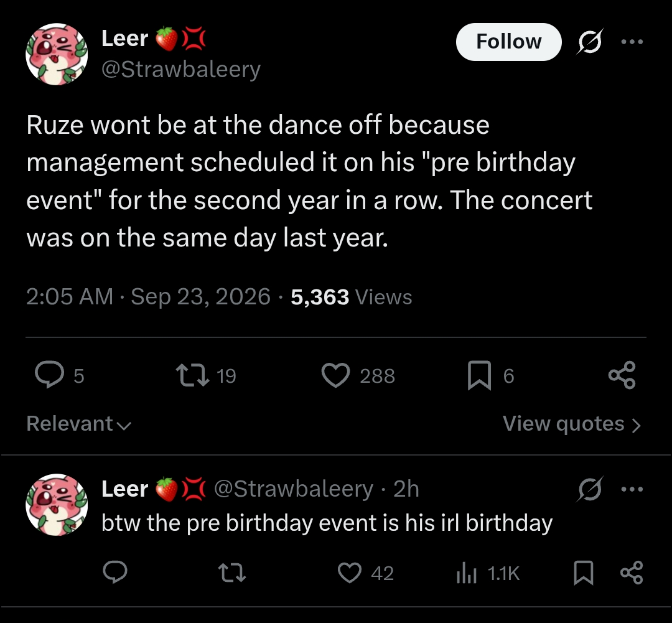Click the Grok icon beside Follow
Image resolution: width=672 pixels, height=623 pixels.
tap(590, 42)
